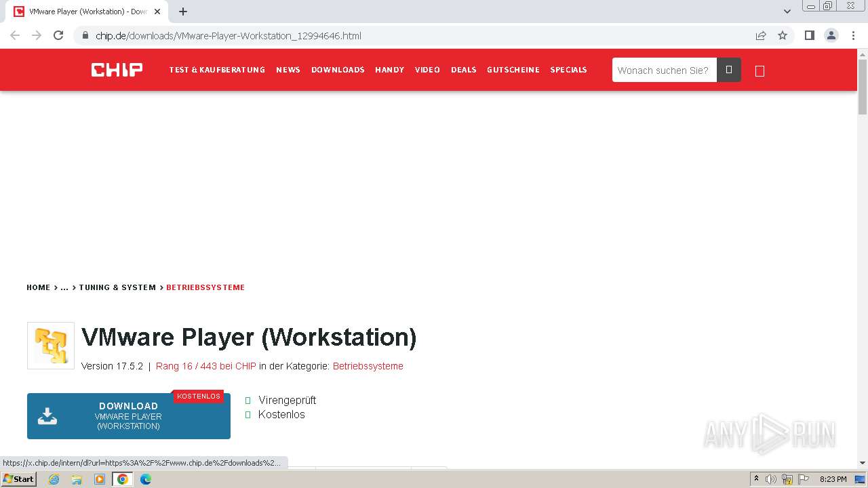Expand the '...' breadcrumb

point(64,287)
